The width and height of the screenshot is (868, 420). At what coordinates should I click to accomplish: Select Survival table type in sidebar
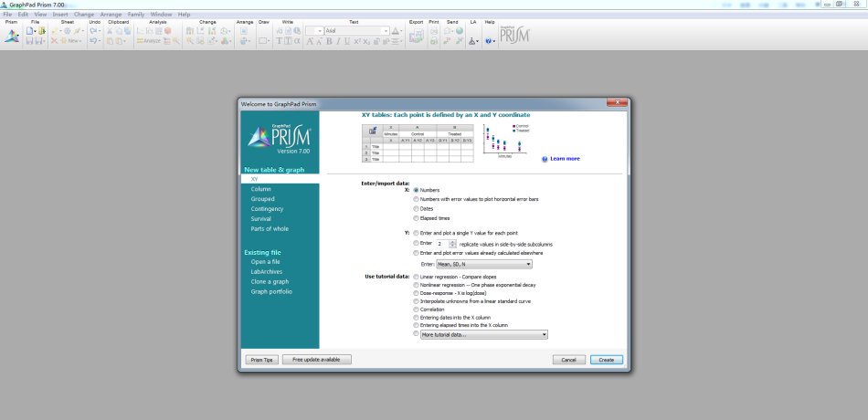[x=260, y=219]
